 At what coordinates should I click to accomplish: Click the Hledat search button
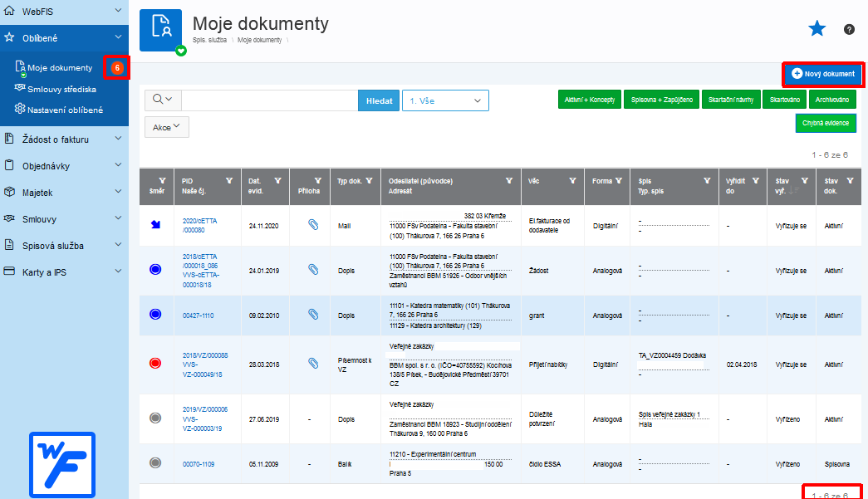pyautogui.click(x=379, y=100)
